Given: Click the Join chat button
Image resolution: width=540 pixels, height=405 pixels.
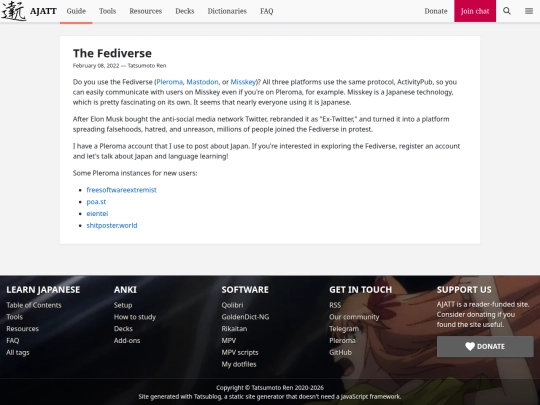Looking at the screenshot, I should tap(475, 11).
